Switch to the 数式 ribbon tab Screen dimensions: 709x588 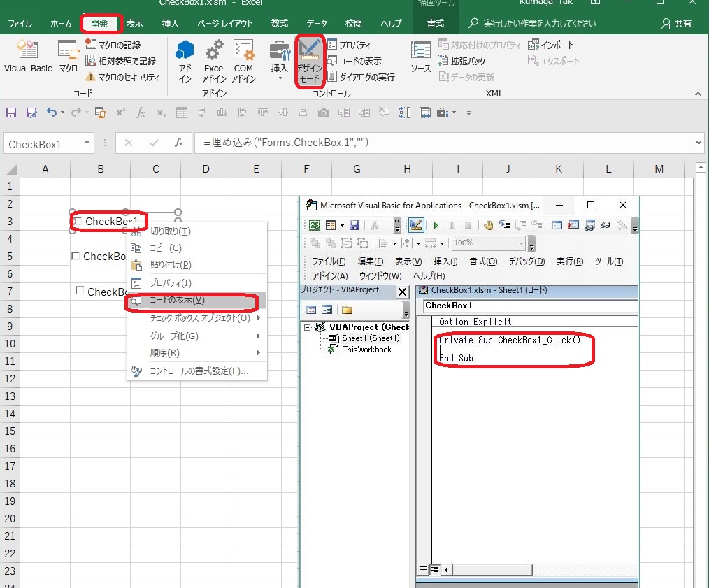pos(280,24)
